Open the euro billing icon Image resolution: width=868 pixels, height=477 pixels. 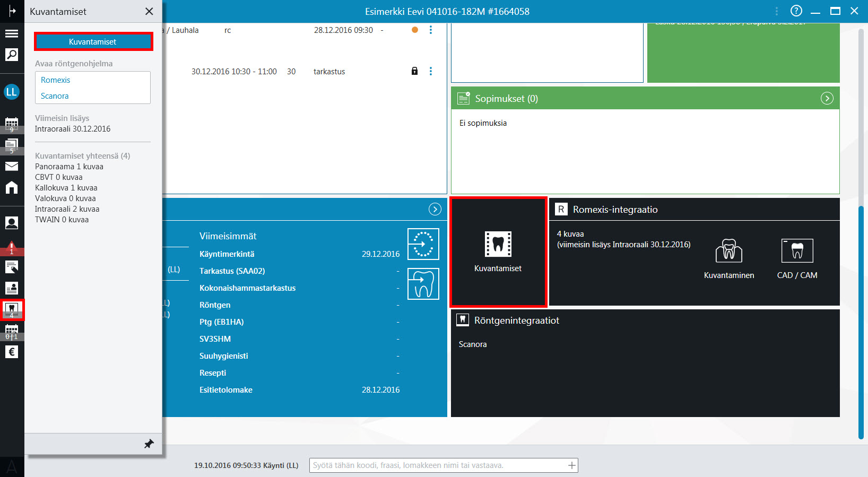tap(12, 352)
